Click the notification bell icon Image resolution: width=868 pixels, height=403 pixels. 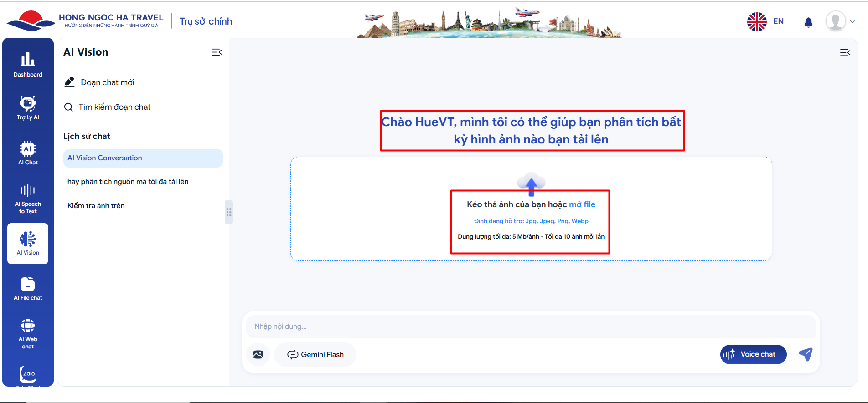[808, 22]
